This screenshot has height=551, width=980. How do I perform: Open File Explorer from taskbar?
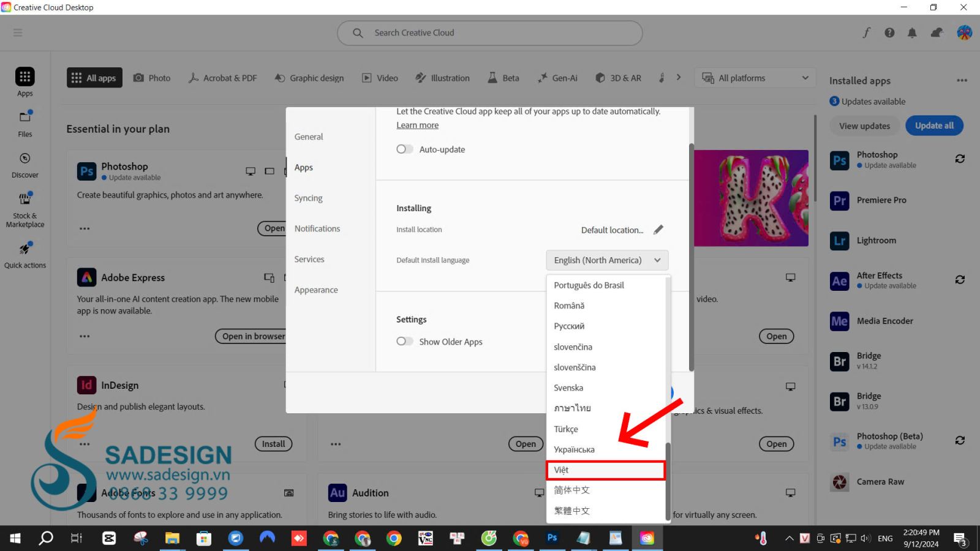[172, 538]
